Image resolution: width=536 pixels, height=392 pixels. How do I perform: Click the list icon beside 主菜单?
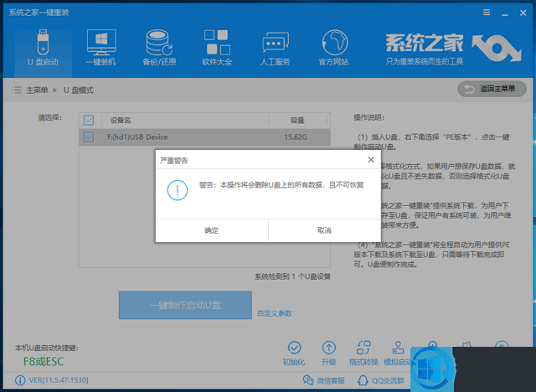[x=16, y=90]
